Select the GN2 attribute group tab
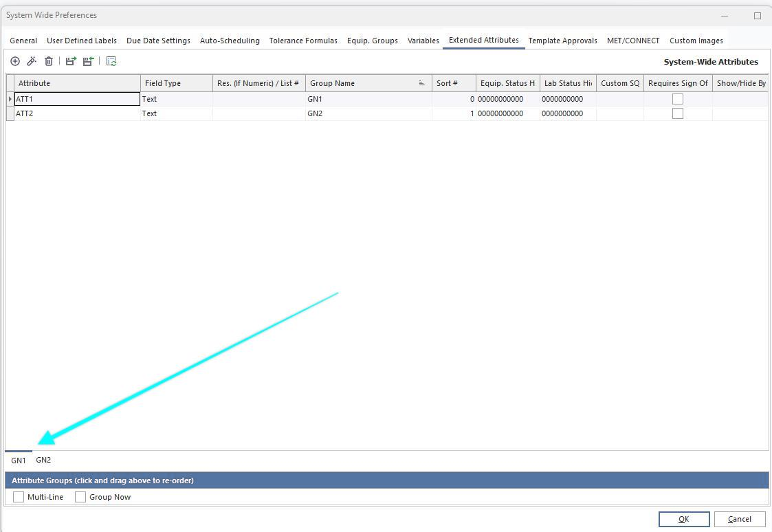The height and width of the screenshot is (532, 772). [43, 460]
